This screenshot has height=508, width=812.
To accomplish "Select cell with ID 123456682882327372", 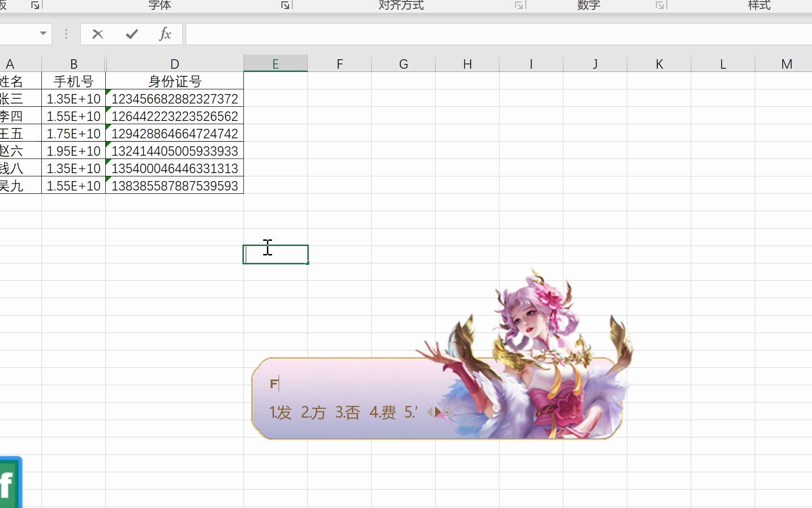I will (175, 98).
